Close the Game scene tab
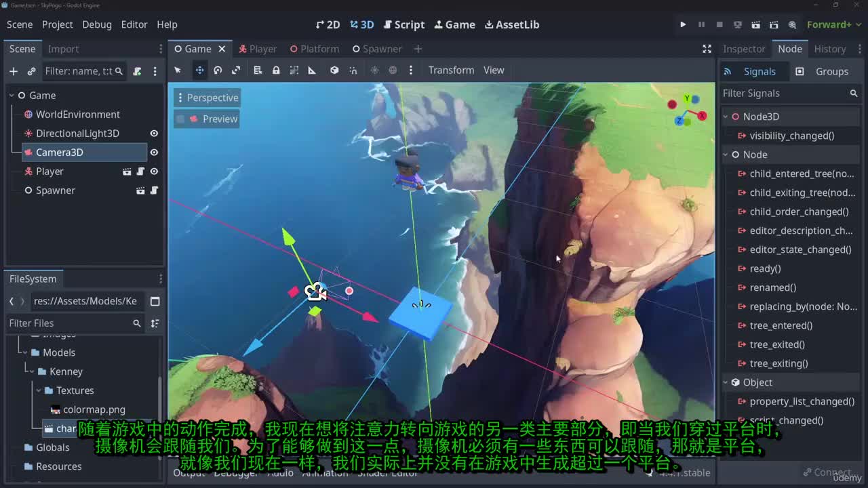The image size is (868, 488). pos(222,49)
